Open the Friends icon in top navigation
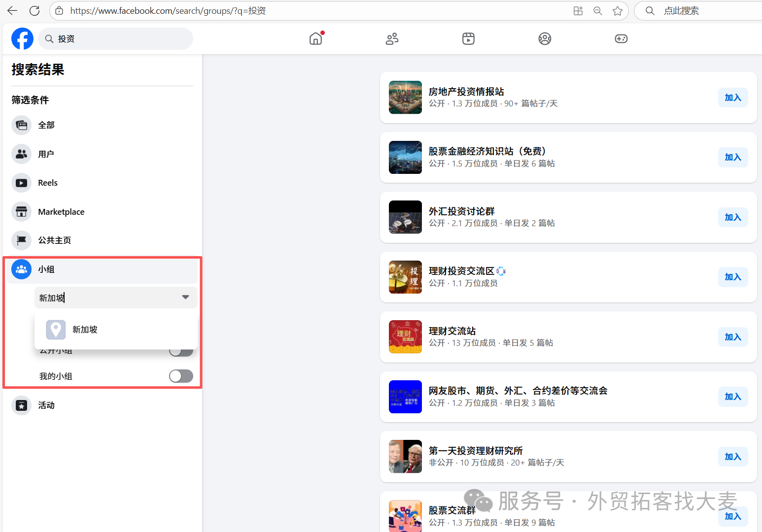The image size is (762, 532). point(392,38)
